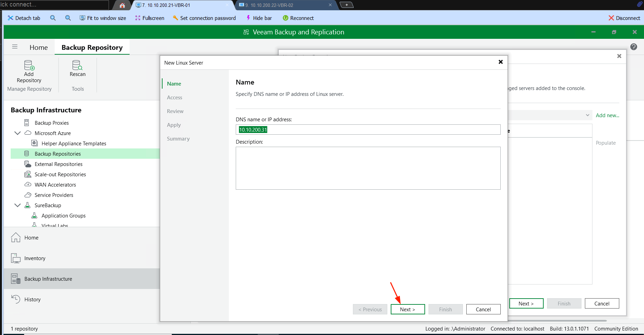Image resolution: width=644 pixels, height=335 pixels.
Task: Click the SureBackup flask icon
Action: tap(27, 205)
